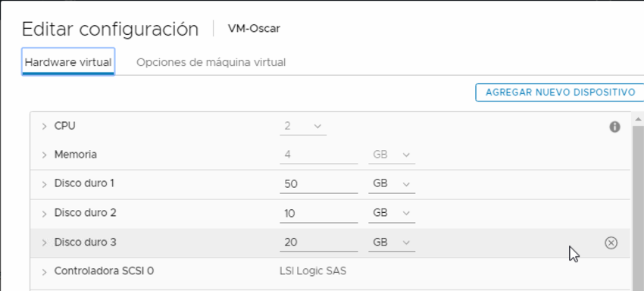Open Disco duro 1 unit dropdown

(392, 183)
